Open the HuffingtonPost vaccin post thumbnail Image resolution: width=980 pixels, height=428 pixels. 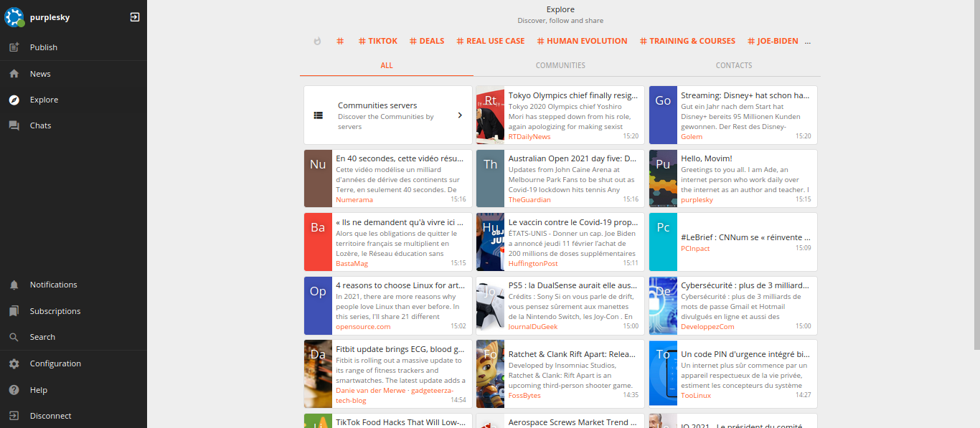click(491, 242)
